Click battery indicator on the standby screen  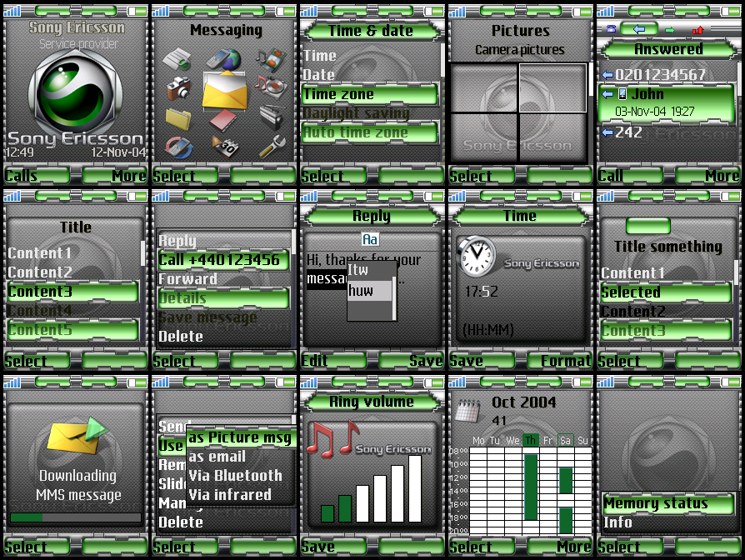[x=137, y=11]
